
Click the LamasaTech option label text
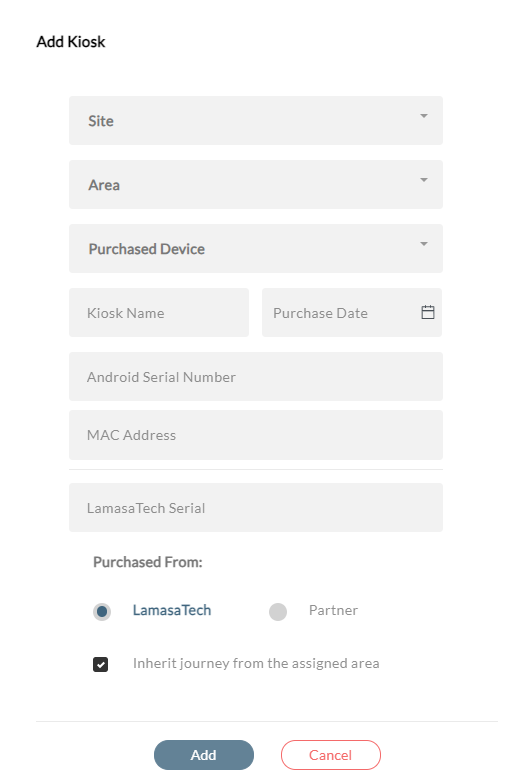click(172, 610)
